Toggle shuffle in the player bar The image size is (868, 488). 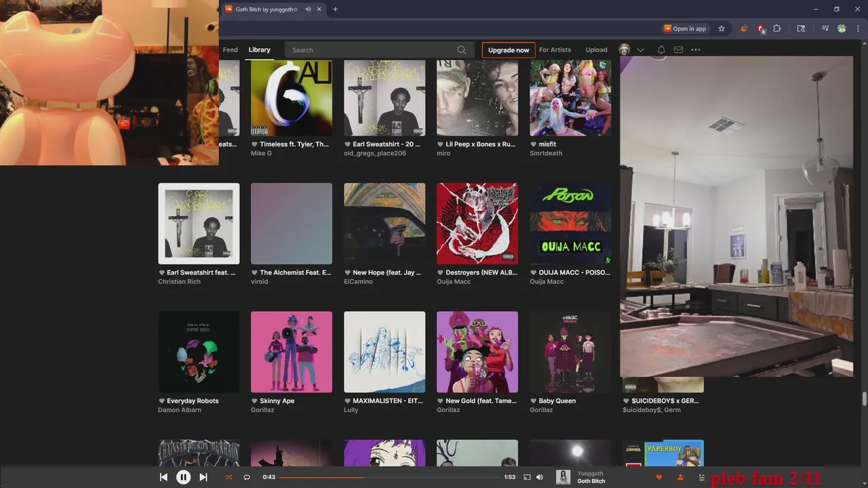(x=229, y=477)
